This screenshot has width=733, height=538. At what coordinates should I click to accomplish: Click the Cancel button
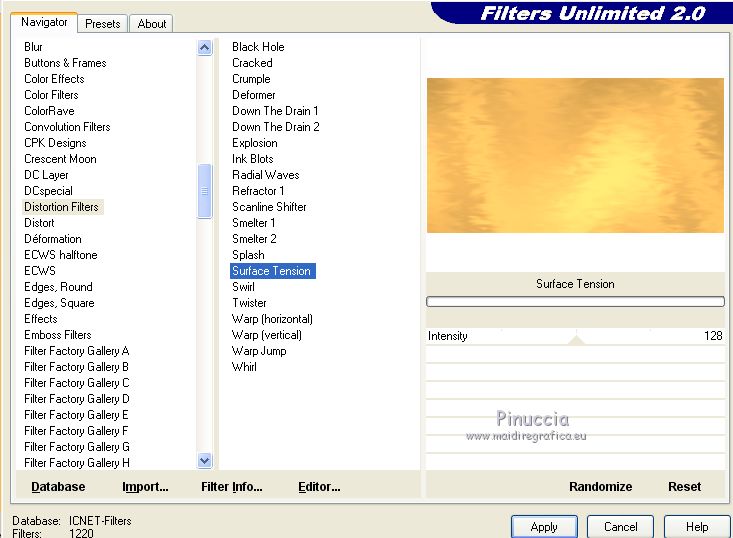click(620, 527)
